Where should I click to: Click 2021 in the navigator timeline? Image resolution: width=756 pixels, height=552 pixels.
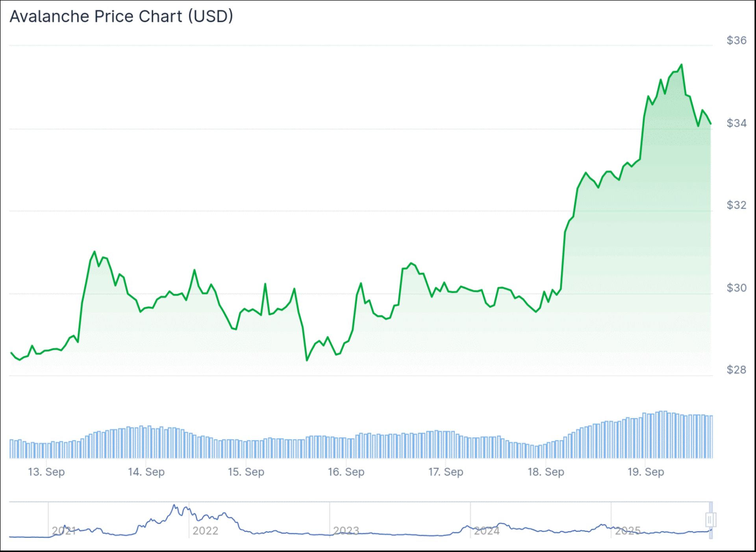point(64,531)
